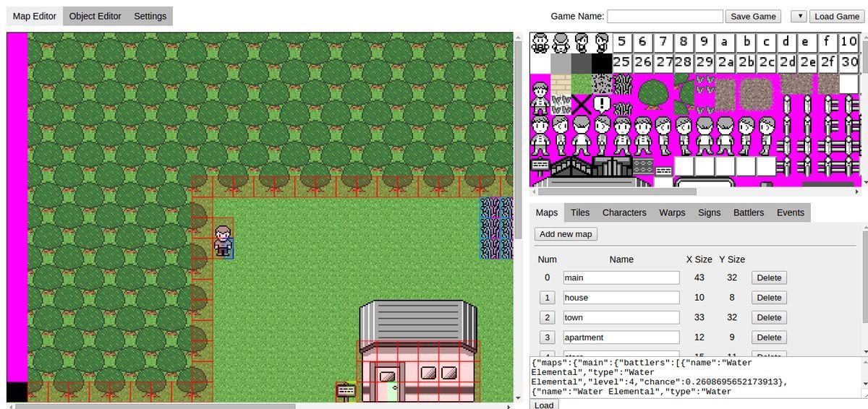Select the black X marker tile

pyautogui.click(x=582, y=105)
